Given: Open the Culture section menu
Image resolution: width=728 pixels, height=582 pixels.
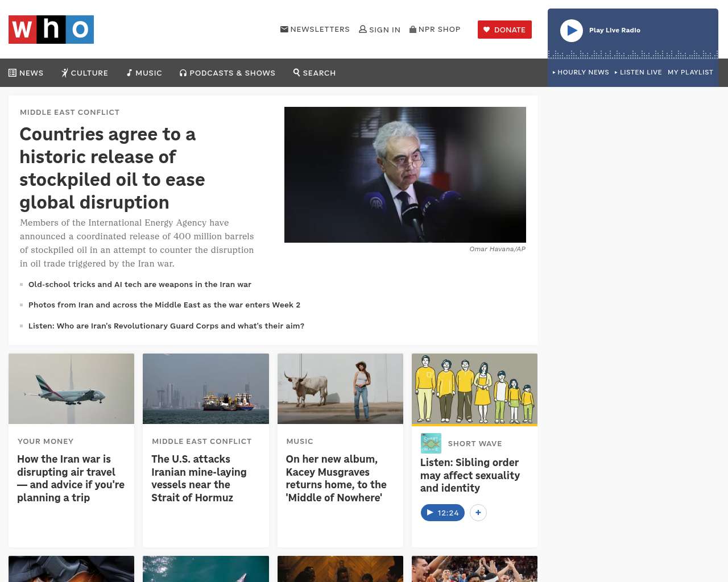Looking at the screenshot, I should point(85,73).
